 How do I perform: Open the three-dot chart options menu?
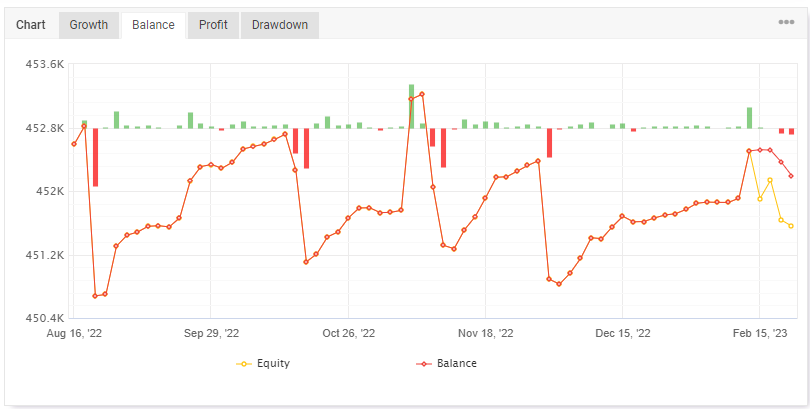pyautogui.click(x=786, y=22)
